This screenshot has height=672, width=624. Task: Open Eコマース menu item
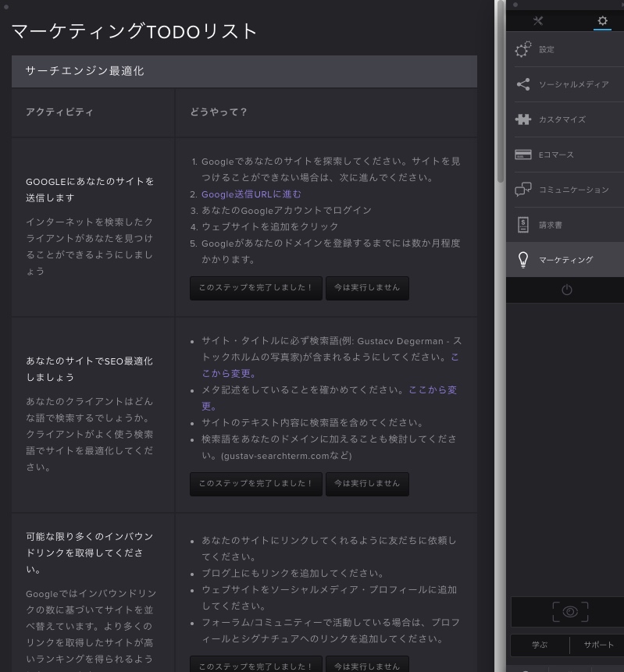(x=565, y=155)
